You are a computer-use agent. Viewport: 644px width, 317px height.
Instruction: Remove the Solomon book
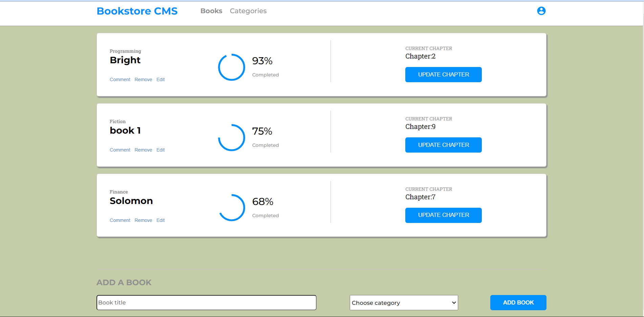tap(143, 220)
